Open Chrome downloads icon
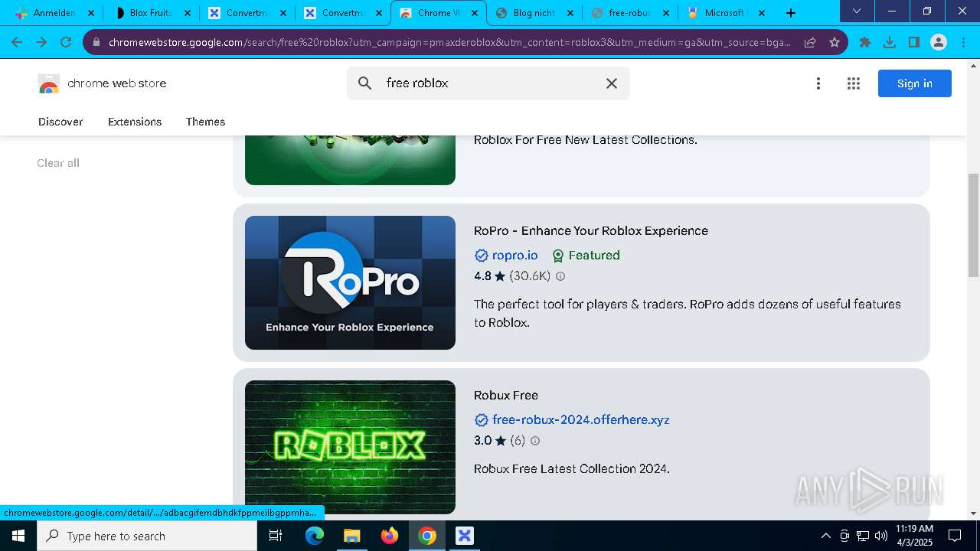Screen dimensions: 980x551 tap(890, 42)
